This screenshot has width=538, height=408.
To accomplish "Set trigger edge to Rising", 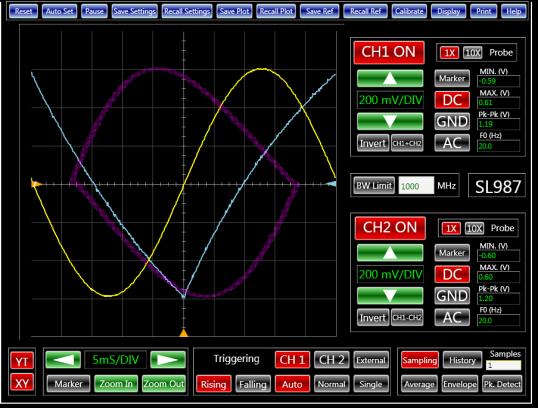I will pyautogui.click(x=213, y=384).
